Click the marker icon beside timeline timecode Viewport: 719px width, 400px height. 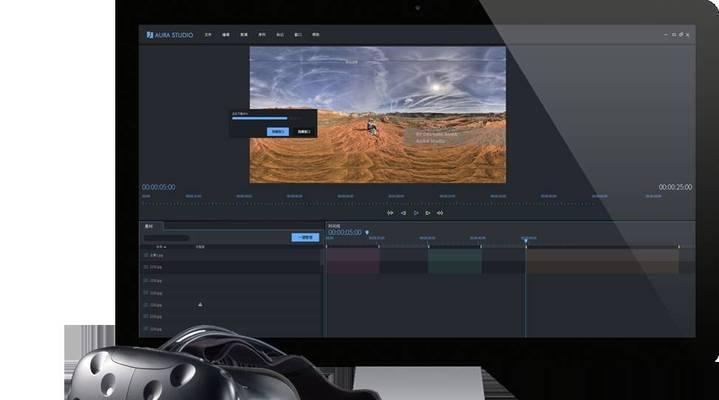click(x=367, y=232)
